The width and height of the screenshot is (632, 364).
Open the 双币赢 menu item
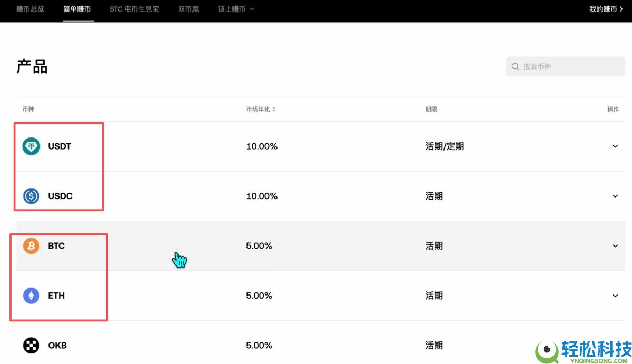tap(188, 9)
